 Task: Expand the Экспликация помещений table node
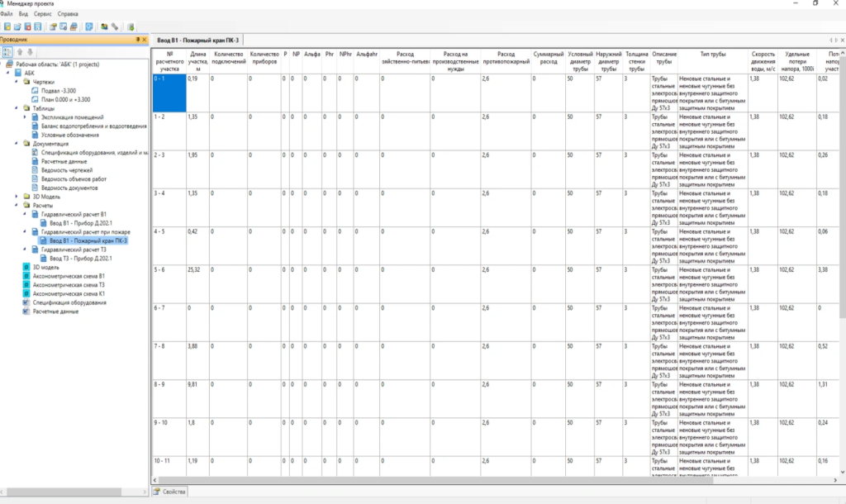tap(26, 116)
